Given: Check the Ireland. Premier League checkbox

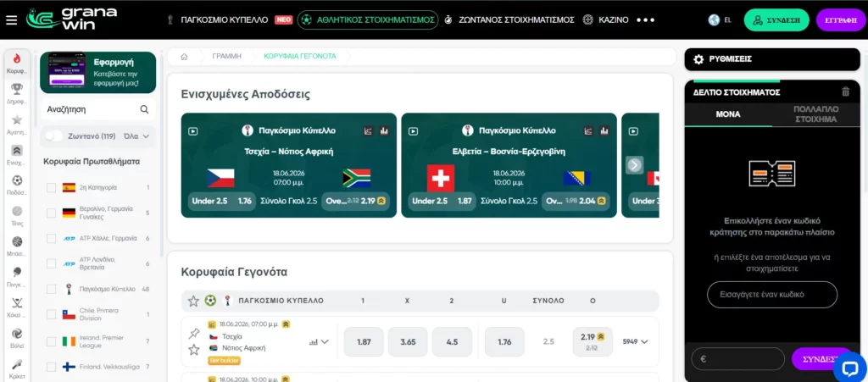Looking at the screenshot, I should coord(51,341).
